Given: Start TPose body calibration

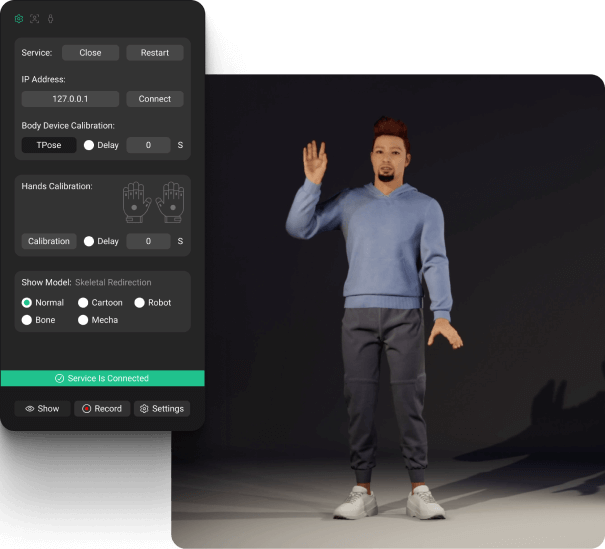Looking at the screenshot, I should pyautogui.click(x=49, y=145).
